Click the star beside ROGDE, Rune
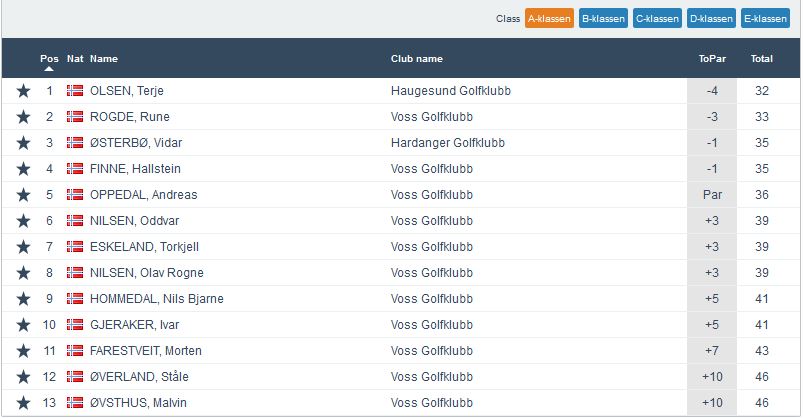 coord(23,117)
